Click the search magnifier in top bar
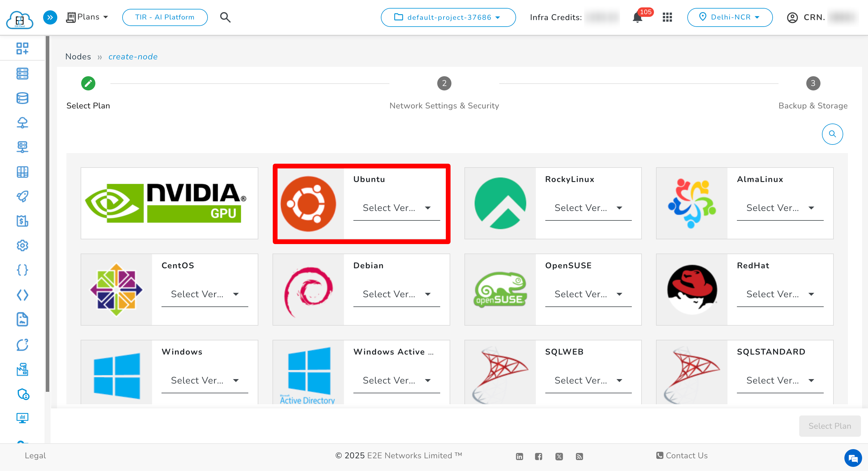 pyautogui.click(x=225, y=17)
